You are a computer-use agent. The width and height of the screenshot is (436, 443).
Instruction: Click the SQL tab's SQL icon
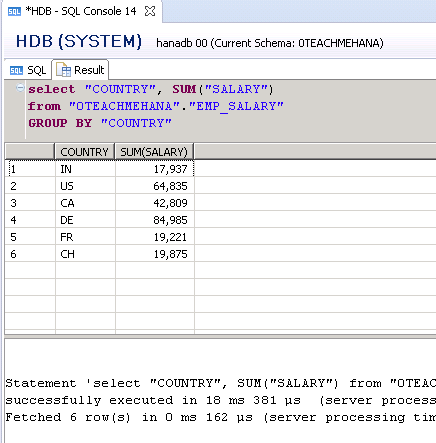click(x=16, y=70)
